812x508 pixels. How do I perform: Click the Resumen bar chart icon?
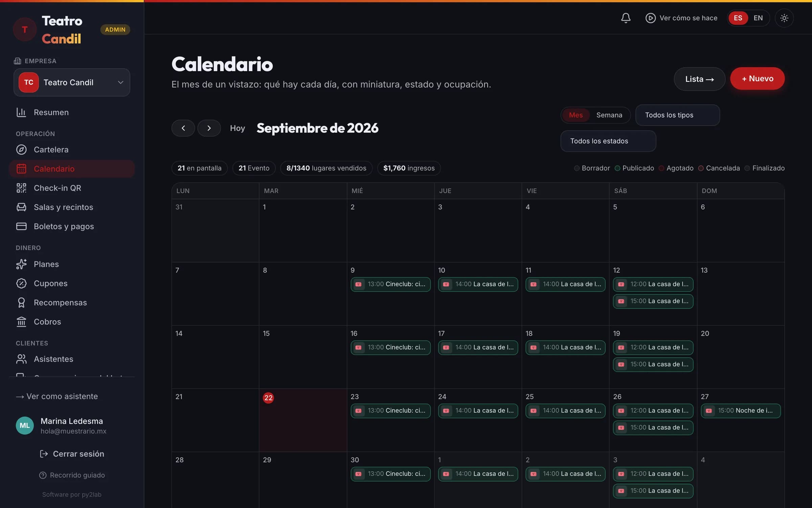(21, 112)
